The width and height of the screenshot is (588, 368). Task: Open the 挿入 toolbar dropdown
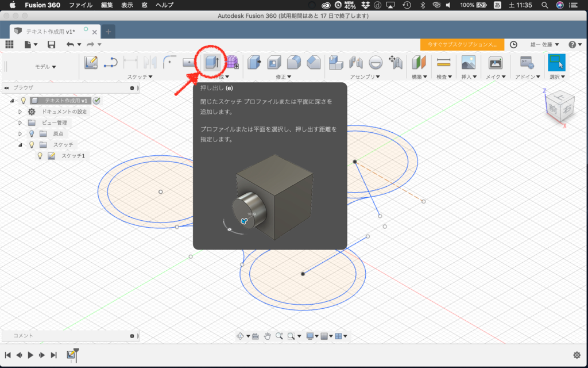pos(469,76)
